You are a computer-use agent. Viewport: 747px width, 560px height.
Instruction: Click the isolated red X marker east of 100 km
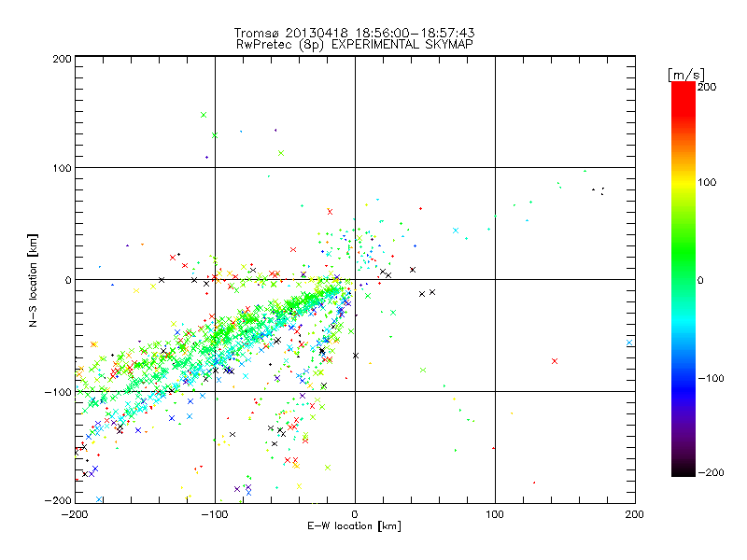pyautogui.click(x=555, y=361)
